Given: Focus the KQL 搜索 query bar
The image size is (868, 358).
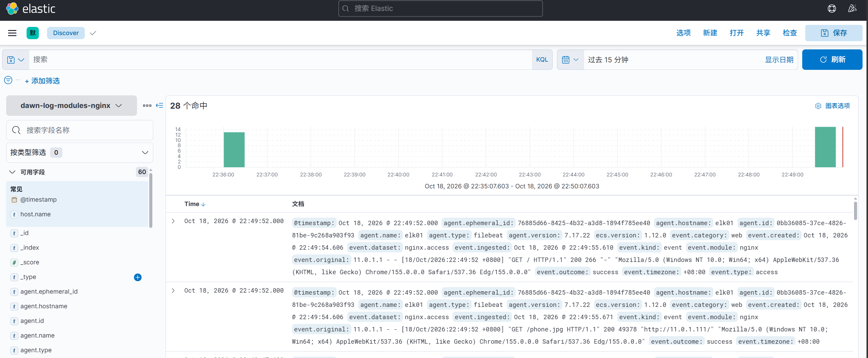Looking at the screenshot, I should 280,60.
